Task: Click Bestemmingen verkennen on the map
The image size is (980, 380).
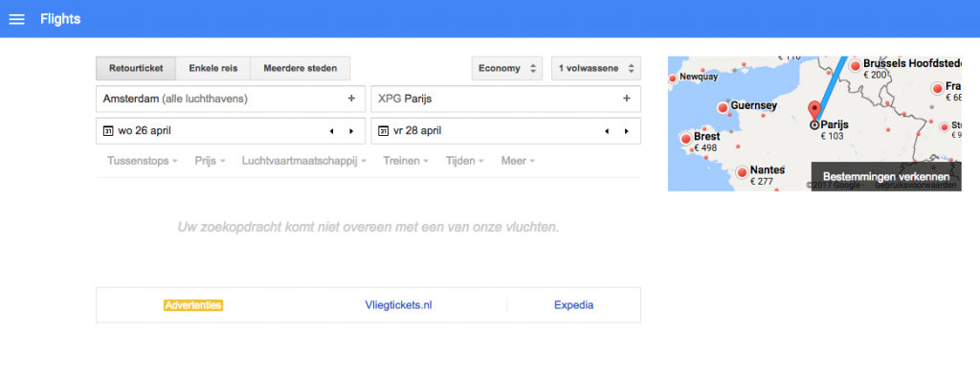Action: pos(886,177)
